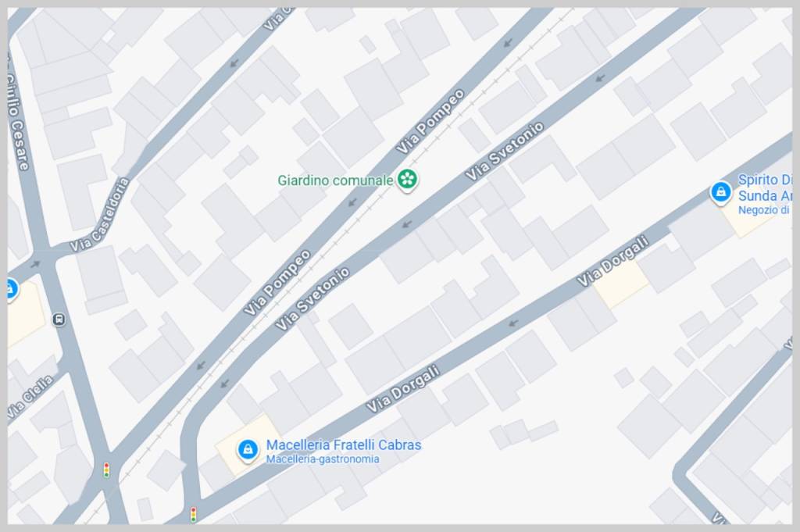This screenshot has width=800, height=532.
Task: Open the Spirito Di Sunda shopping marker
Action: [x=720, y=193]
